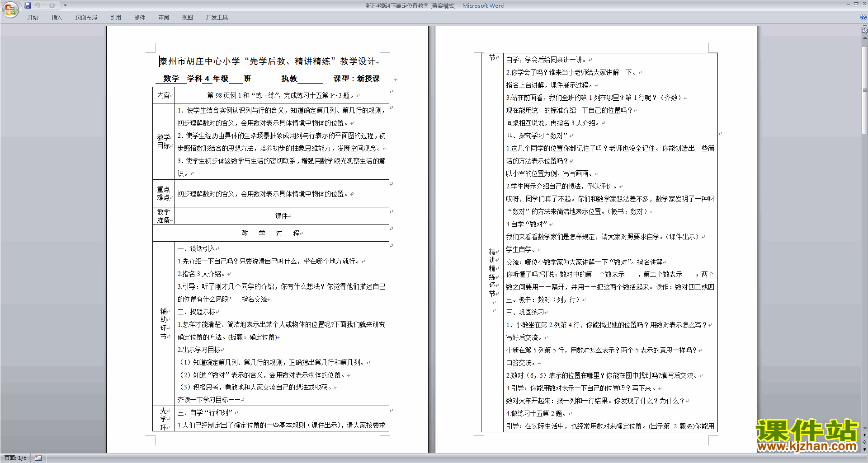Screen dimensions: 868x463
Task: Click the 2.出示学习目标 line
Action: (x=199, y=350)
